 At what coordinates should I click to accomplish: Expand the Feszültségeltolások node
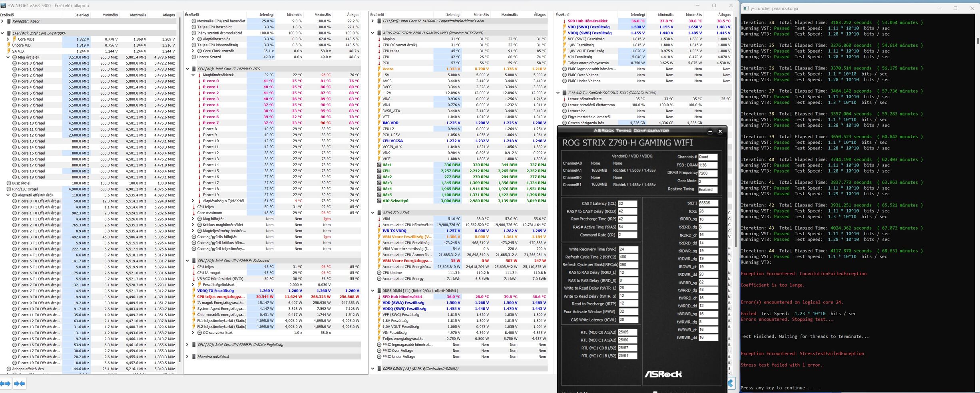(x=193, y=285)
